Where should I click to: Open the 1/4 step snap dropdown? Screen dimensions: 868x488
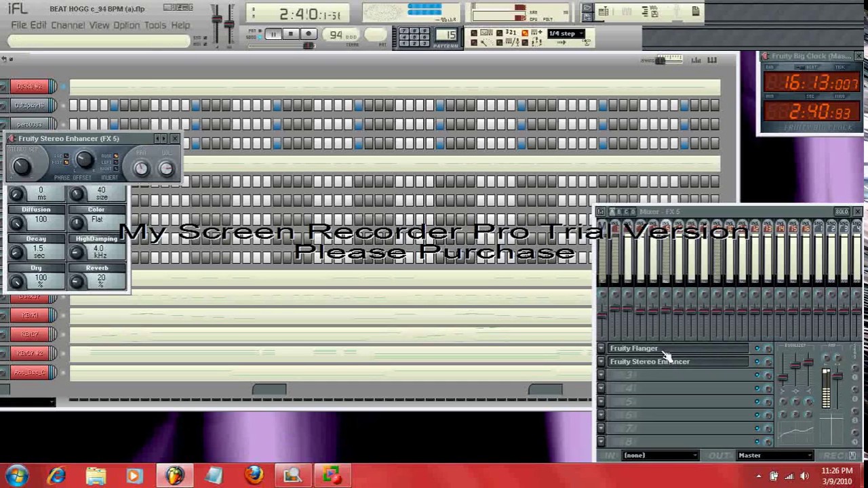pos(566,33)
